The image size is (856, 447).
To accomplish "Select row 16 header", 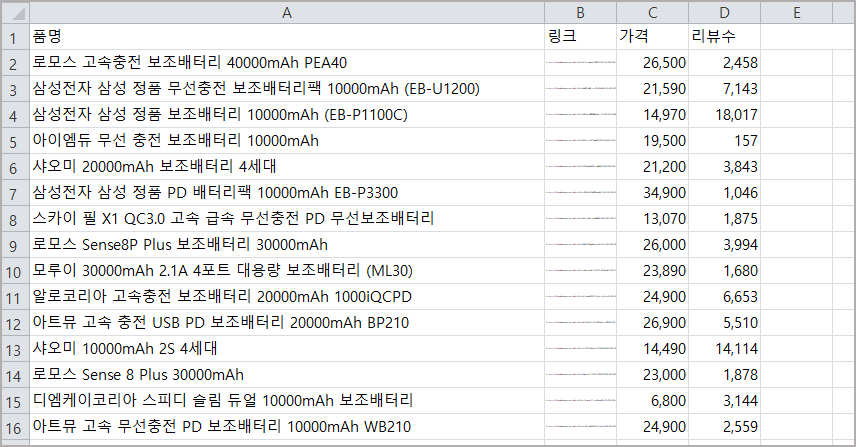I will click(15, 427).
